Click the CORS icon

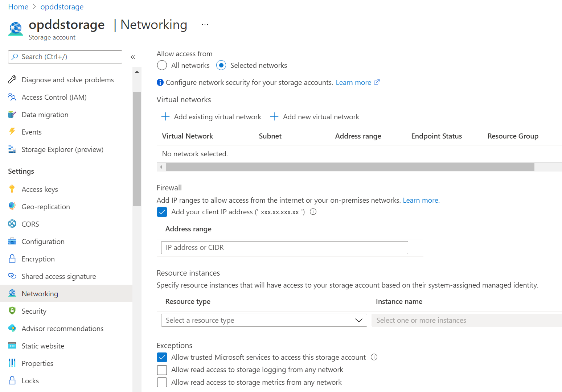pos(12,224)
